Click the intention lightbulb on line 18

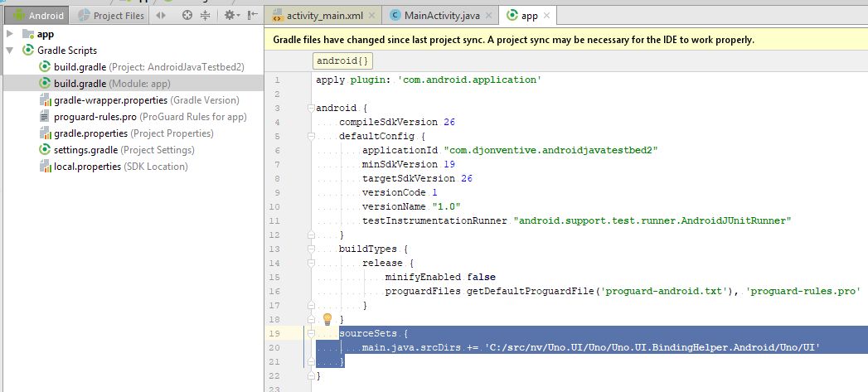pyautogui.click(x=327, y=319)
